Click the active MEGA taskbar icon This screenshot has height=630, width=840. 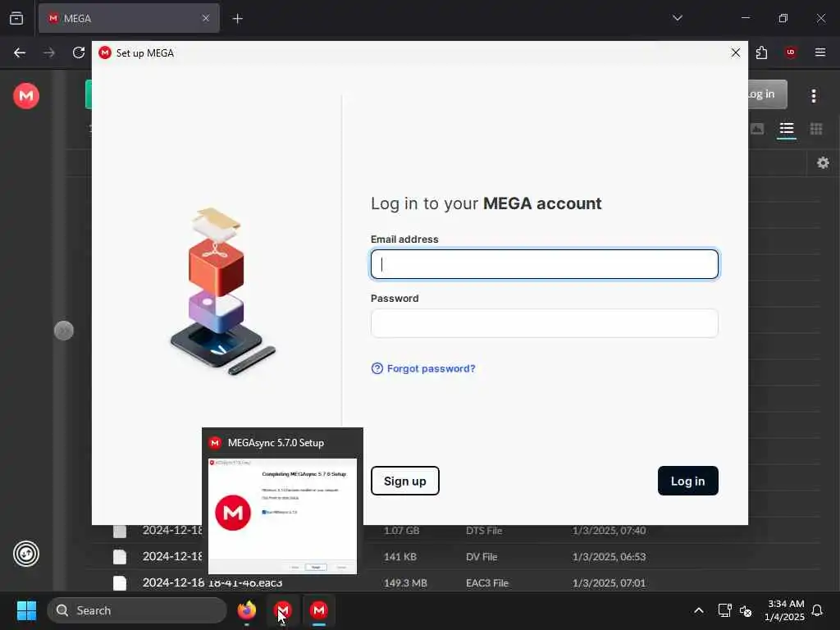[319, 610]
